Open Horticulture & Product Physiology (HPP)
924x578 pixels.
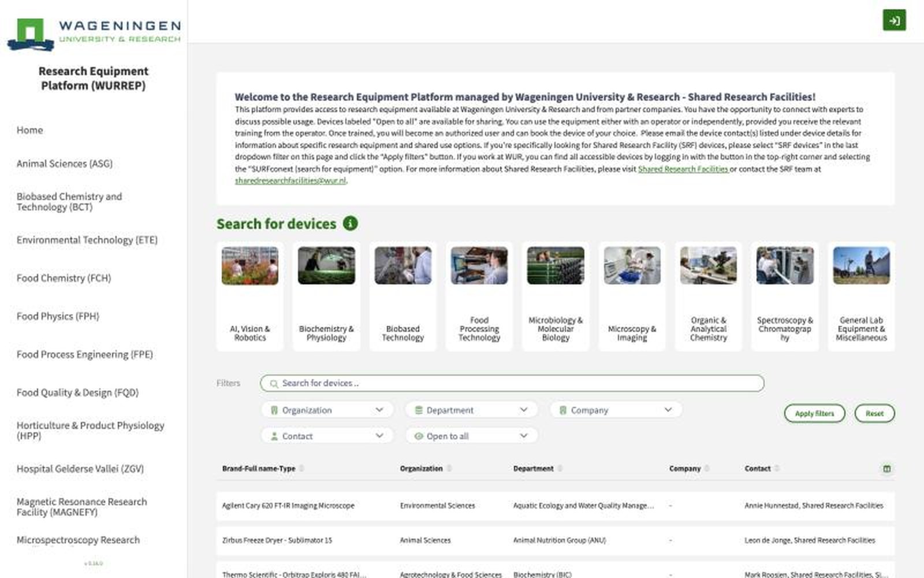click(x=90, y=431)
